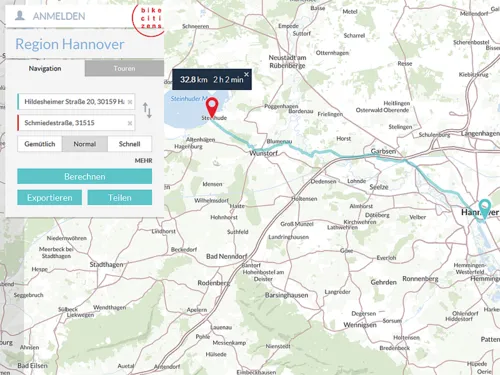Clear the Schmiedestraße destination address
The height and width of the screenshot is (375, 500).
(x=130, y=123)
